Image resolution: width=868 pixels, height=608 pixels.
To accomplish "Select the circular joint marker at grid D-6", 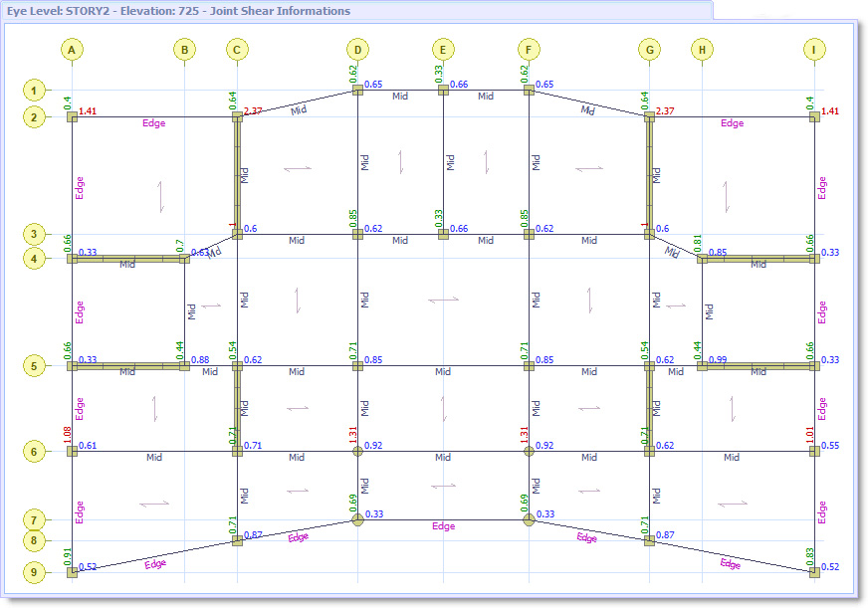I will point(356,453).
